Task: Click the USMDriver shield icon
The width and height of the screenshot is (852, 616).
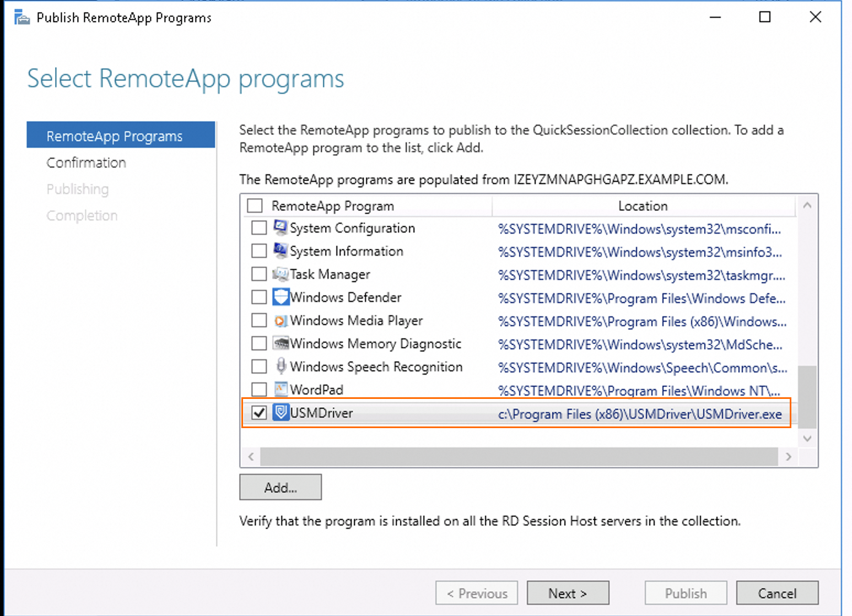Action: [x=281, y=412]
